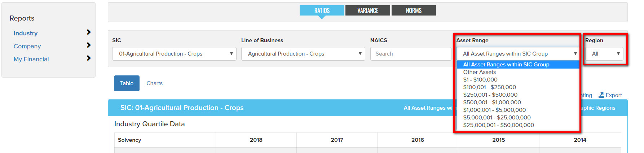Click the NAICS search field
This screenshot has width=644, height=153.
(411, 54)
